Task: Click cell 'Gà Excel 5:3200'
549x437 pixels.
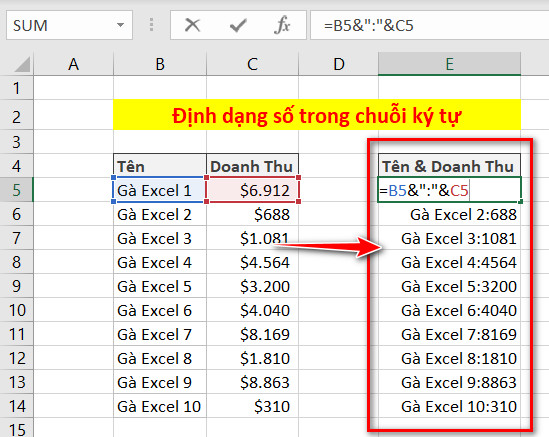Action: point(450,286)
